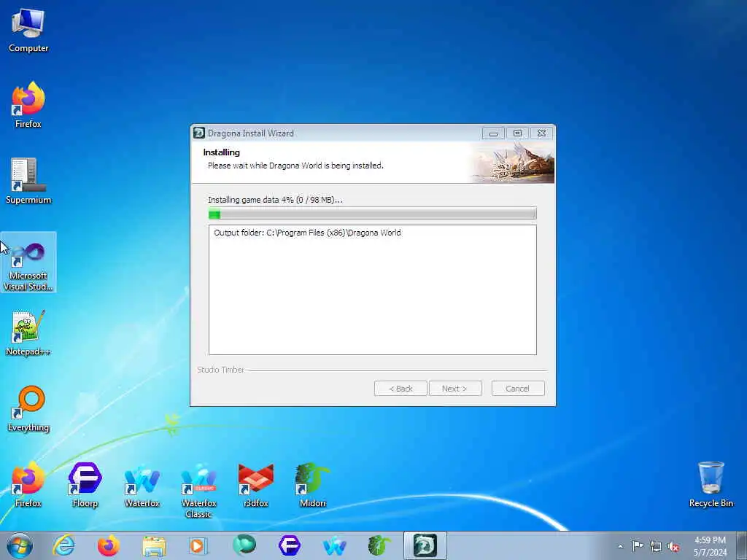Image resolution: width=747 pixels, height=560 pixels.
Task: Open the Windows Start menu orb
Action: point(20,545)
